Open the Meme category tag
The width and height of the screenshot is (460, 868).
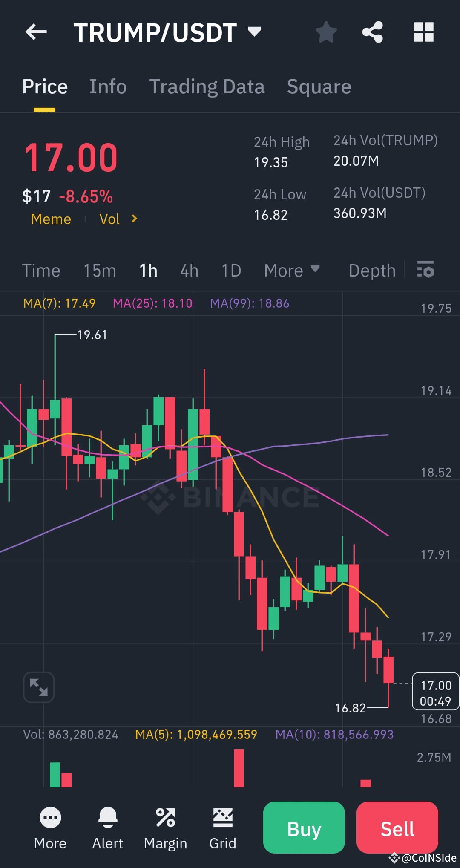[x=51, y=219]
